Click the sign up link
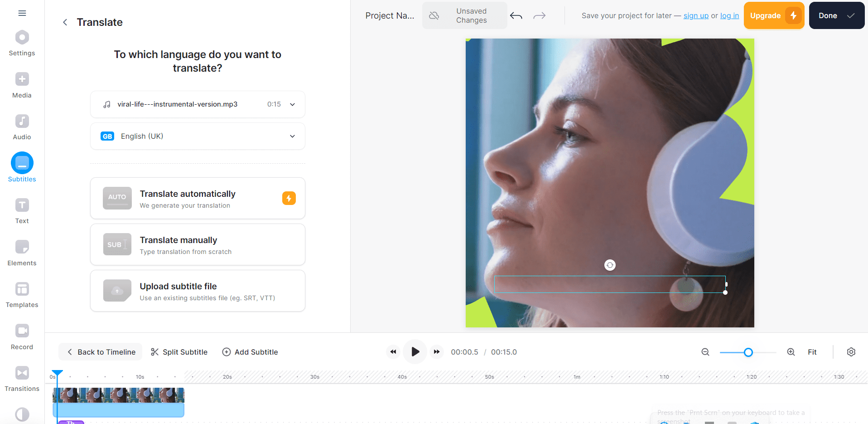The width and height of the screenshot is (868, 424). coord(695,15)
